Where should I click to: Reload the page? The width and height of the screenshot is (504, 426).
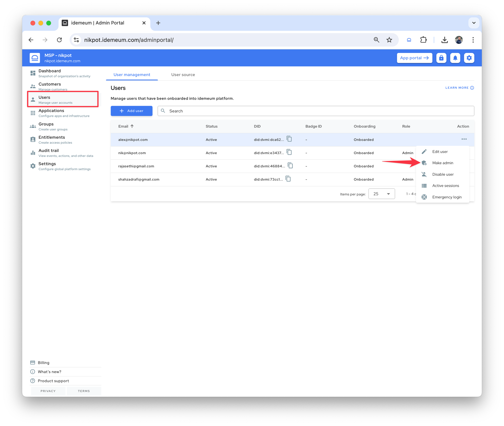click(59, 40)
